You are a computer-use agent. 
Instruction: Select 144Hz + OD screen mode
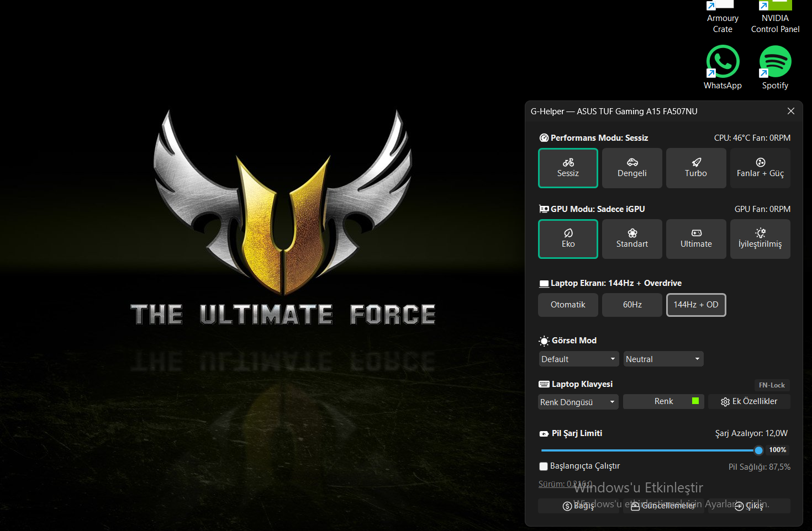tap(696, 305)
